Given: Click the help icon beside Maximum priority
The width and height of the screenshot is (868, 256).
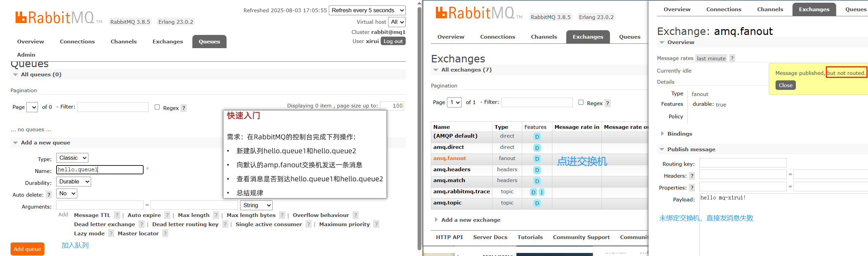Looking at the screenshot, I should pos(376,224).
